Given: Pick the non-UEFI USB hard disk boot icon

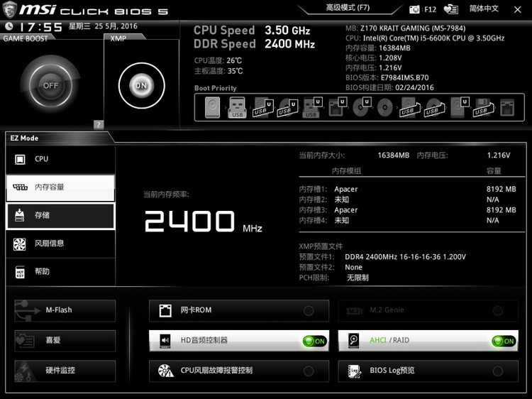Looking at the screenshot, I should coord(410,108).
